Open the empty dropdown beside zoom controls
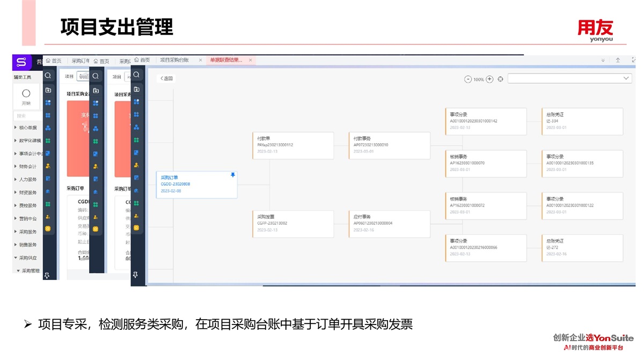 569,78
